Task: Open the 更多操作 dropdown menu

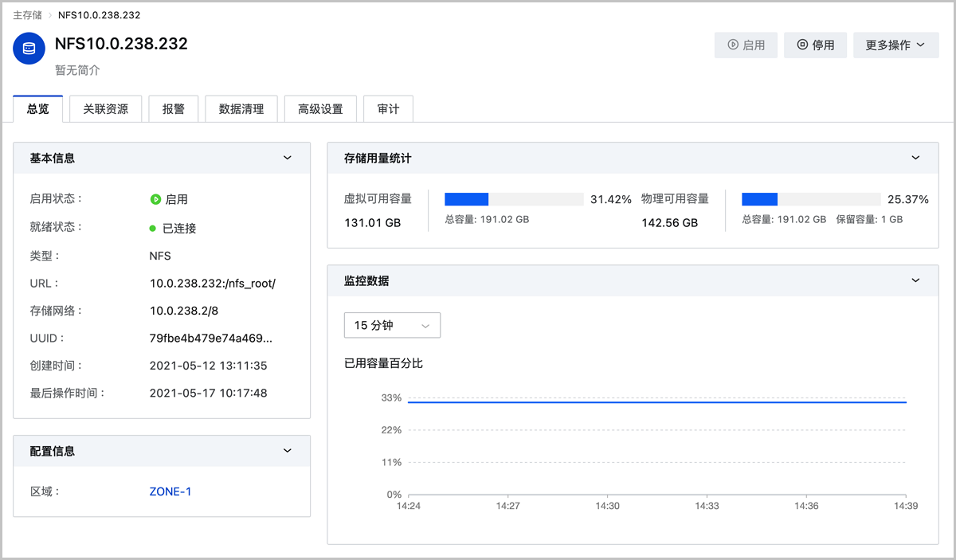Action: [x=895, y=45]
